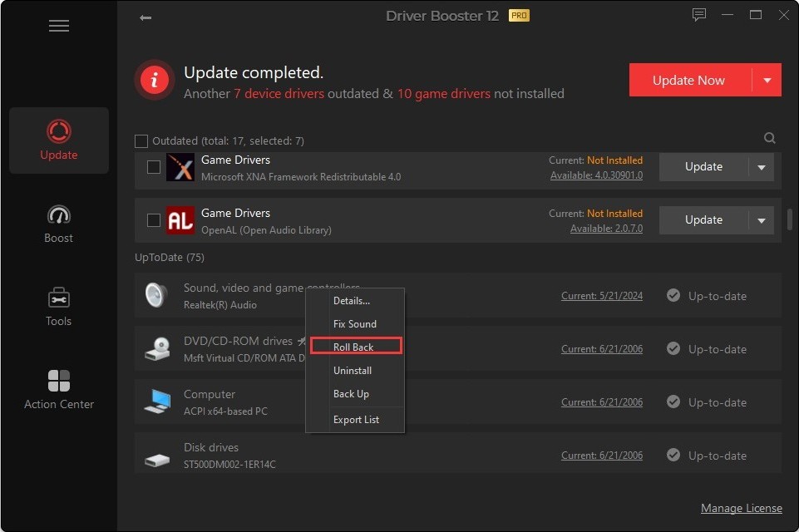799x532 pixels.
Task: Click the 7 device drivers text
Action: (x=279, y=94)
